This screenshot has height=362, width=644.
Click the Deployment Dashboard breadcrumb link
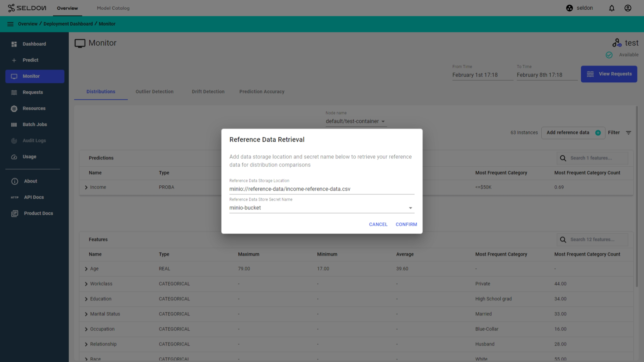[x=68, y=24]
